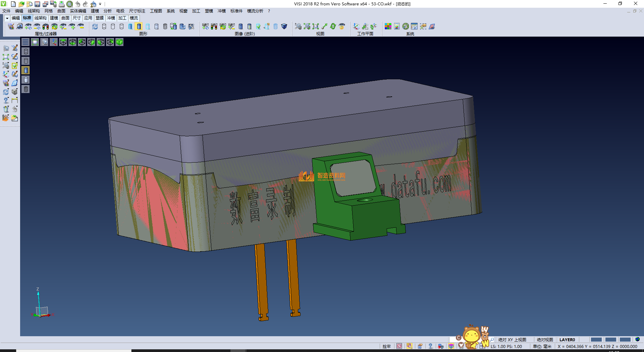This screenshot has height=352, width=644.
Task: Click the LAYER0 label in status bar
Action: (x=567, y=340)
